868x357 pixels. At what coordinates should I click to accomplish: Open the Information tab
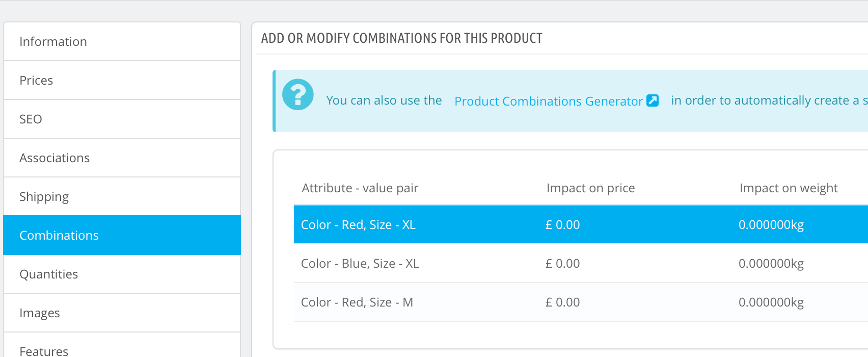pyautogui.click(x=122, y=41)
